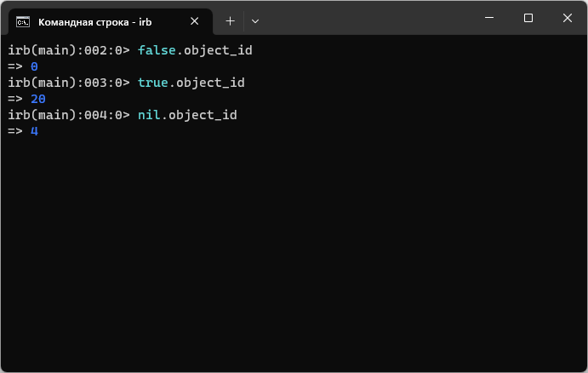Click the irb(main):003:0> prompt

tap(68, 83)
